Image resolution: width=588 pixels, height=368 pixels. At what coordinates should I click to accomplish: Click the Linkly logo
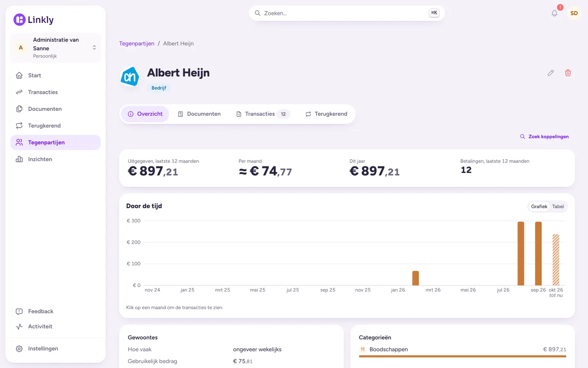click(x=33, y=20)
